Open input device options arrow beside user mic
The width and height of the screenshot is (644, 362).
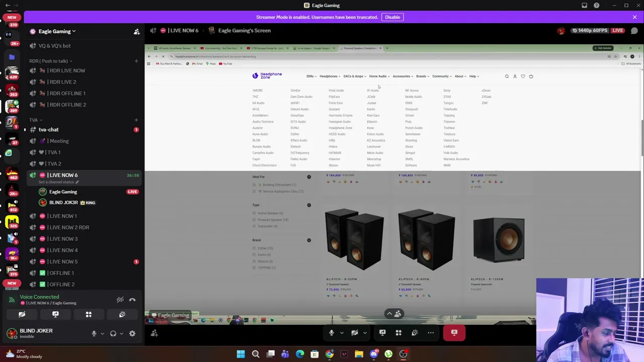click(x=102, y=333)
